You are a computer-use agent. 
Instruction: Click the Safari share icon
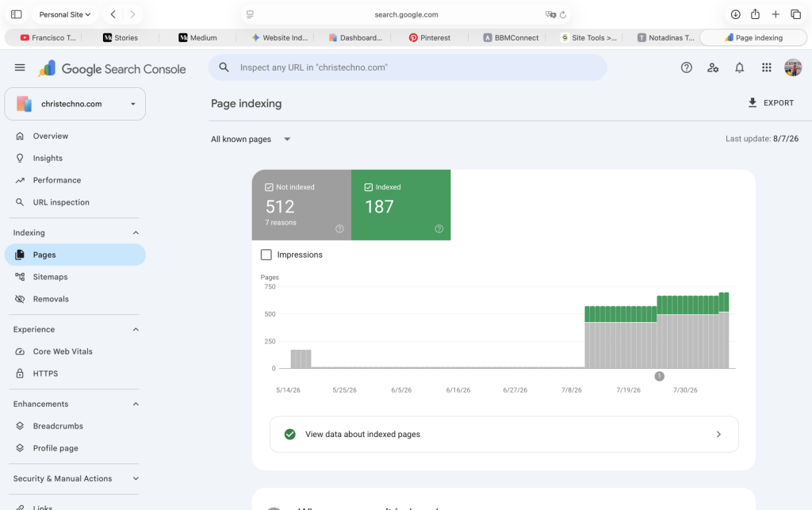tap(755, 14)
